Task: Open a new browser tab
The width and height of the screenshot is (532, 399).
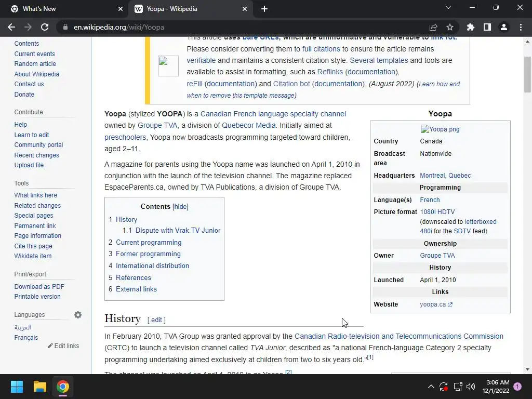Action: 264,9
